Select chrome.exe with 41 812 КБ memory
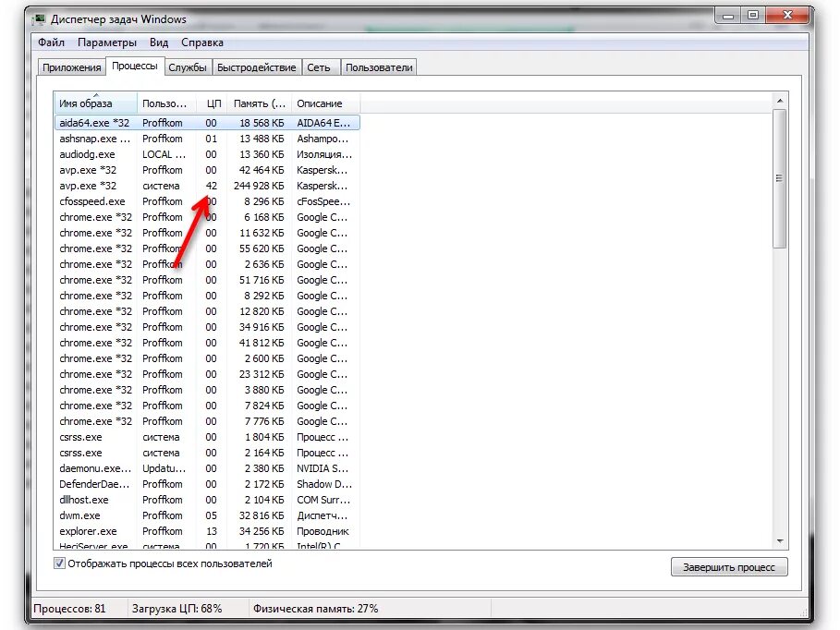Viewport: 840px width, 630px height. 207,343
